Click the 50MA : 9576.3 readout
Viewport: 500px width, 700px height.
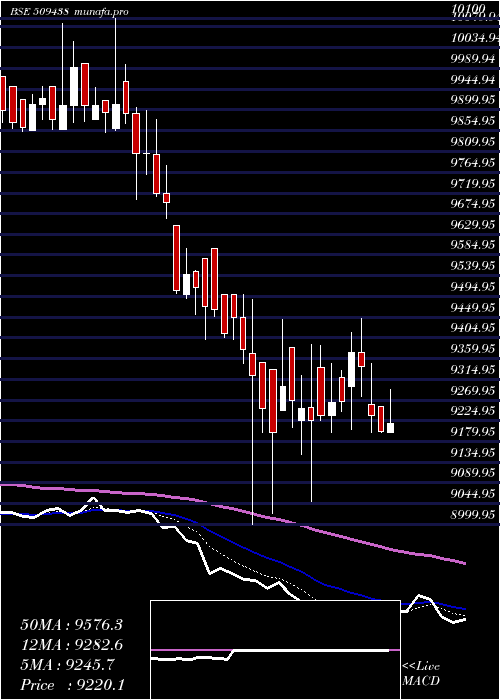[x=71, y=625]
